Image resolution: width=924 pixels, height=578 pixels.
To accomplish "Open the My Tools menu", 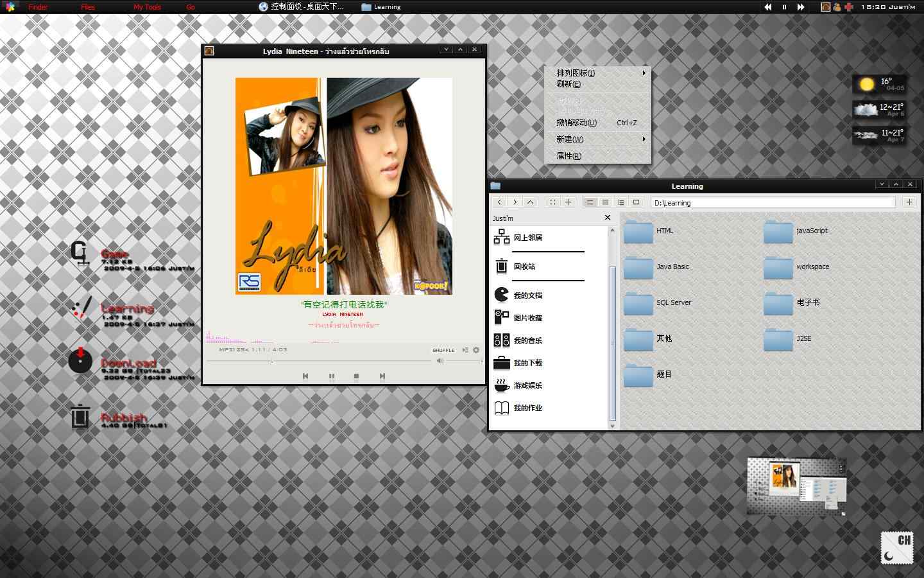I will click(x=147, y=7).
